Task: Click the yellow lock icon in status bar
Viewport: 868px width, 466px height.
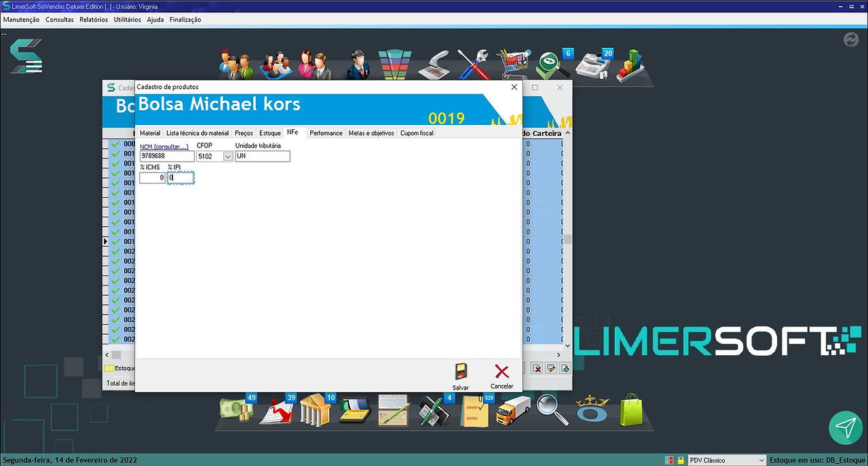Action: [x=680, y=461]
